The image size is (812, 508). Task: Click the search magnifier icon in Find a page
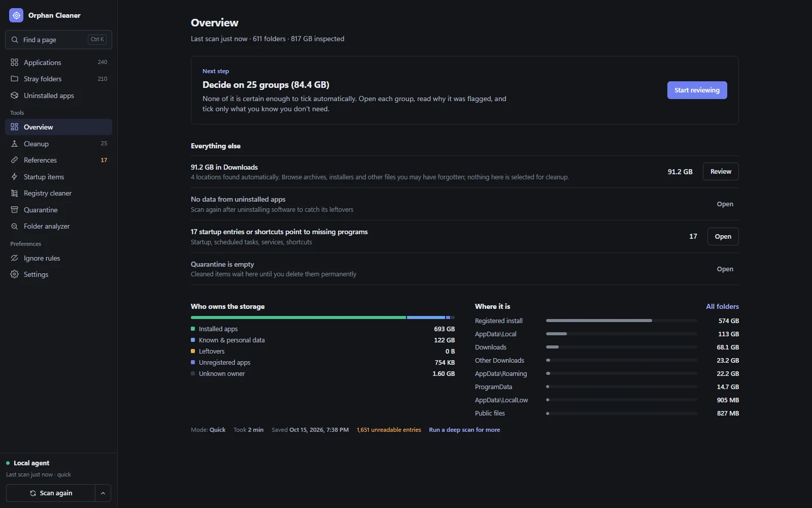tap(15, 40)
